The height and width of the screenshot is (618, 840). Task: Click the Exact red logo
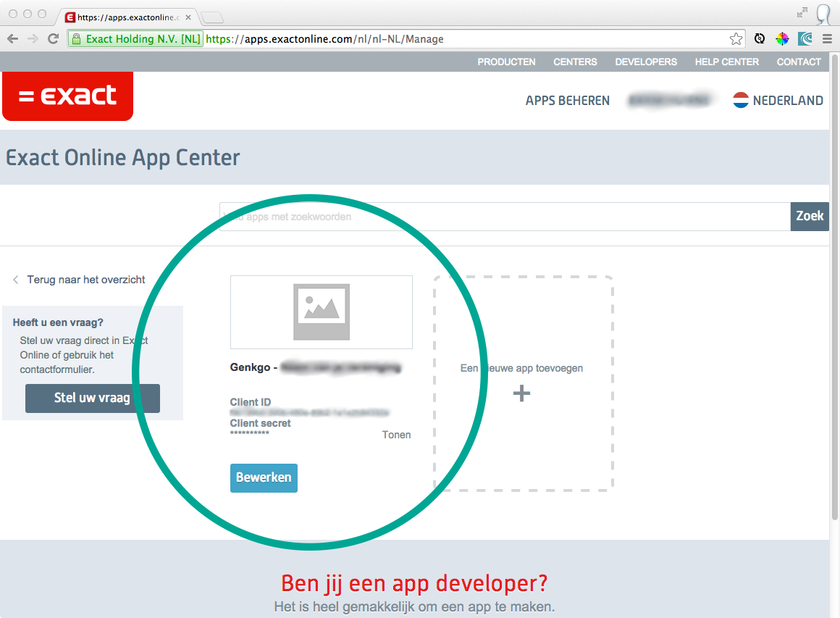coord(67,96)
